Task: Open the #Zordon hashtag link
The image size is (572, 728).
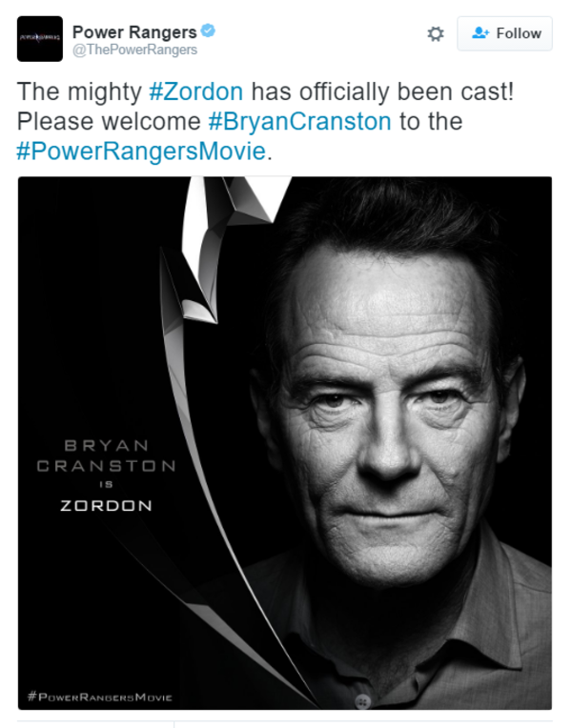Action: pyautogui.click(x=195, y=92)
